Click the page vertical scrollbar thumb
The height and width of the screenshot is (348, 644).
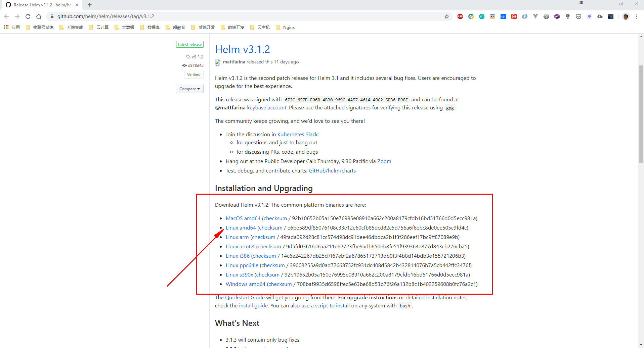(641, 114)
